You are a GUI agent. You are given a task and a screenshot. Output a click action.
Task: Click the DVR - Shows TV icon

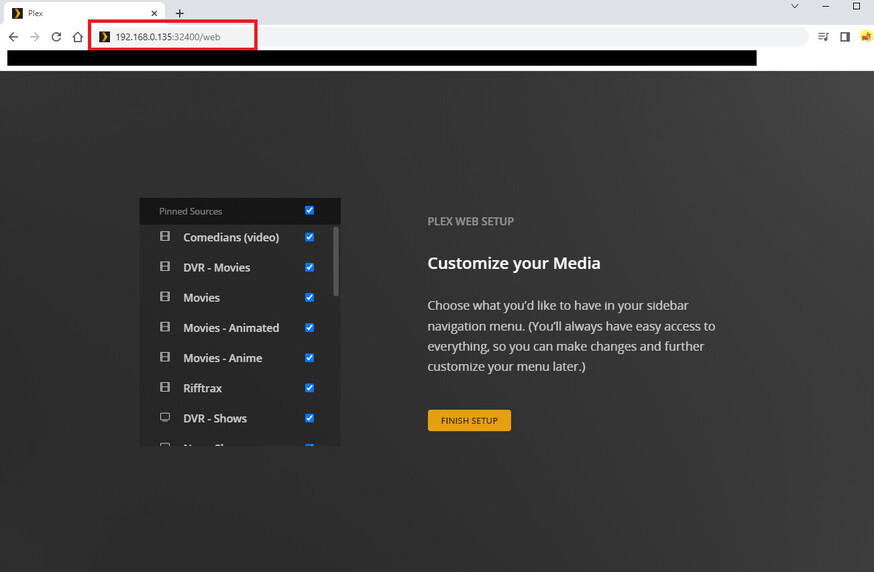(165, 417)
